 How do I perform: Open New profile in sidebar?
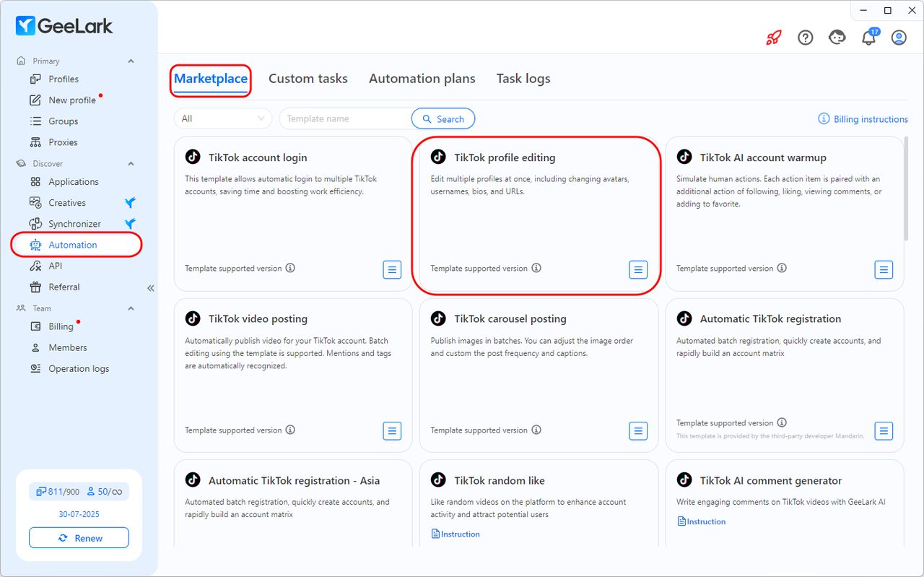72,100
